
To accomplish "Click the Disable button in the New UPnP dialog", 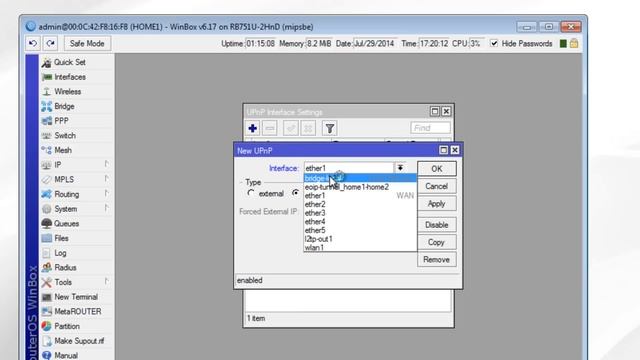I will pos(437,225).
